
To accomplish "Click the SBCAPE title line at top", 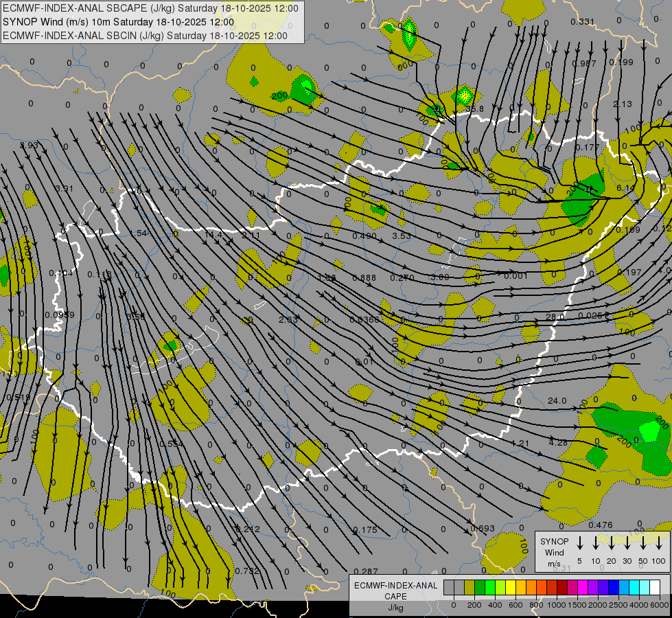I will click(x=150, y=8).
